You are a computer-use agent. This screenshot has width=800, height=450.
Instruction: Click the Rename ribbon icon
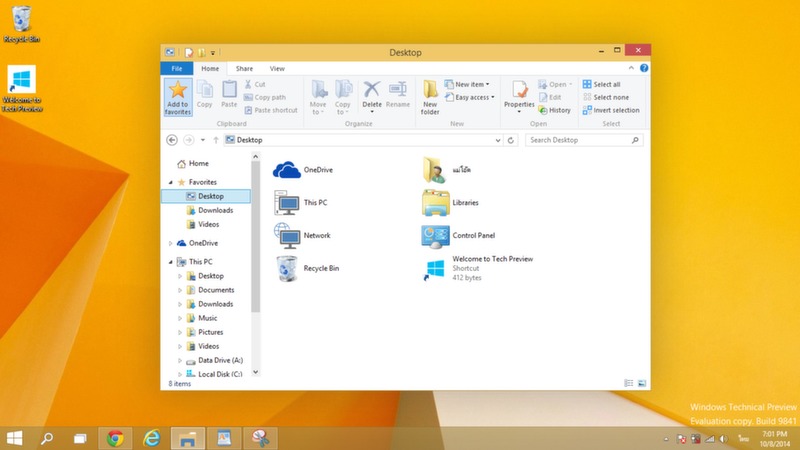tap(397, 94)
